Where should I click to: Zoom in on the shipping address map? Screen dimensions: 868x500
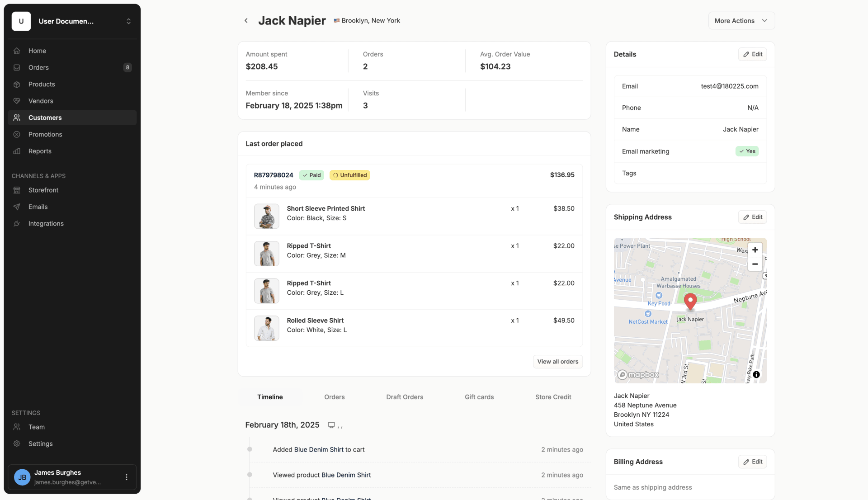[755, 249]
